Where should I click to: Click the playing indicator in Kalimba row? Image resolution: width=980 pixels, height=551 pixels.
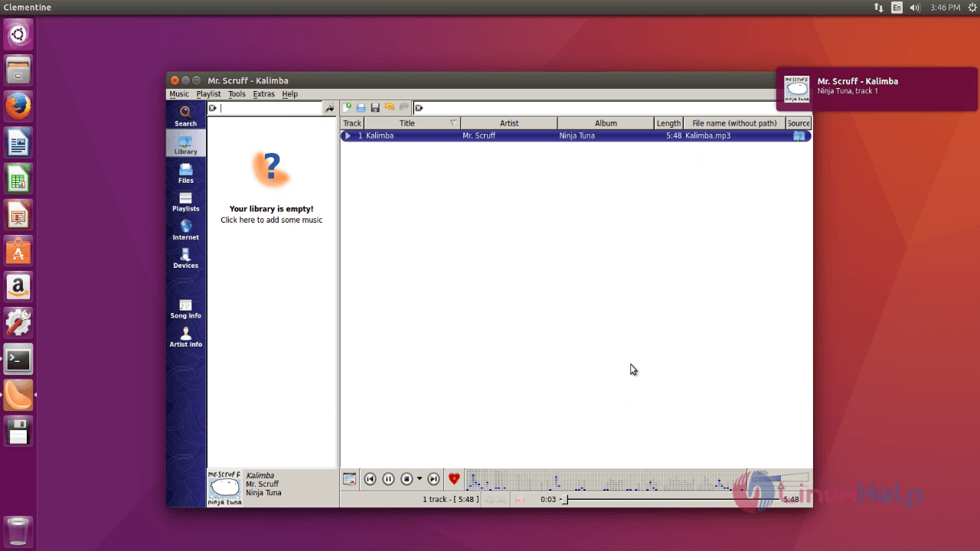(x=348, y=135)
